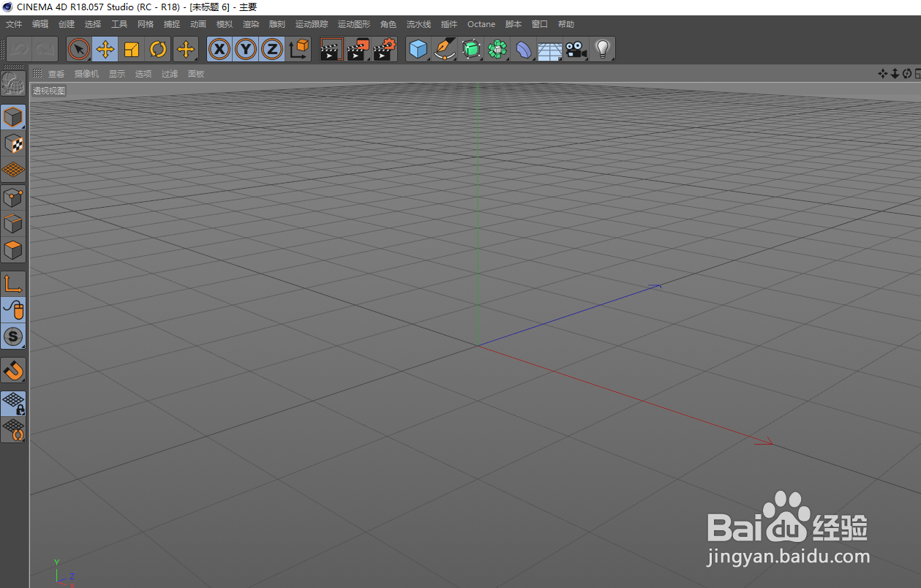The image size is (921, 588).
Task: Toggle the coordinate system cube icon
Action: pyautogui.click(x=298, y=49)
